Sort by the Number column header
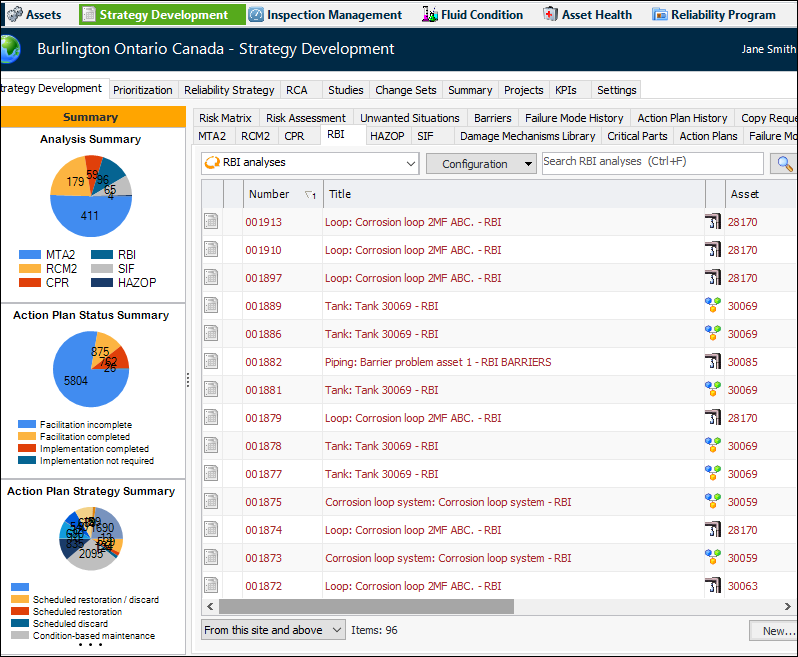 click(x=269, y=194)
